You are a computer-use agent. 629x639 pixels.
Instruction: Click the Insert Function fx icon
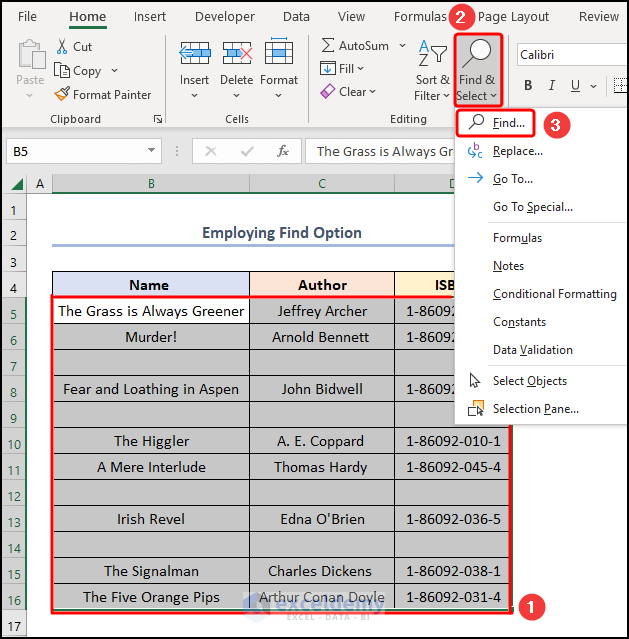282,151
